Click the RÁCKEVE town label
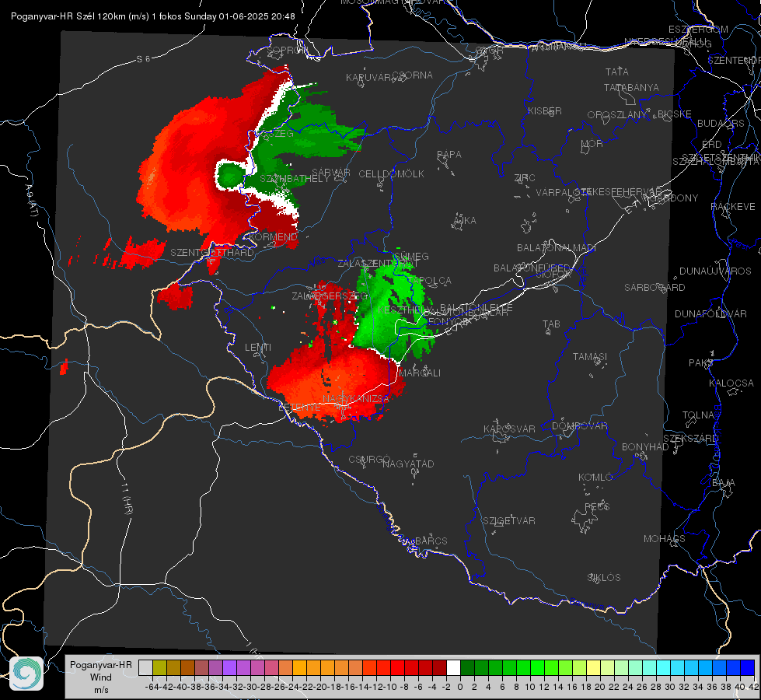 click(733, 207)
